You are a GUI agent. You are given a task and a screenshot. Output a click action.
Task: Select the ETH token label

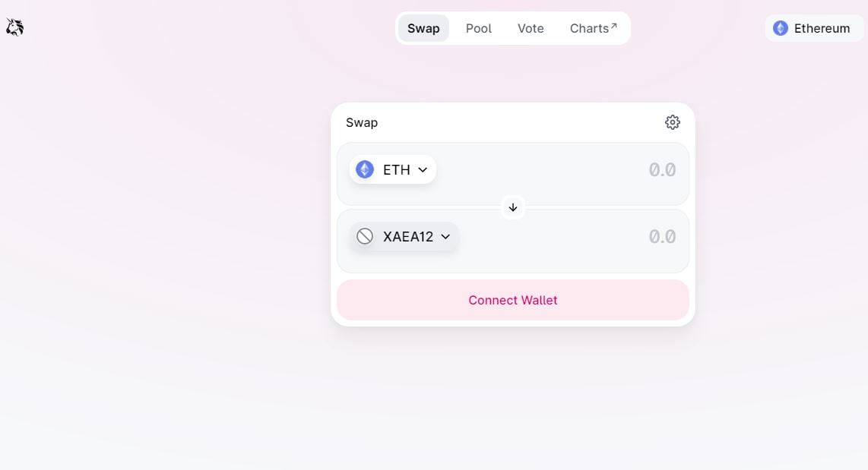397,170
